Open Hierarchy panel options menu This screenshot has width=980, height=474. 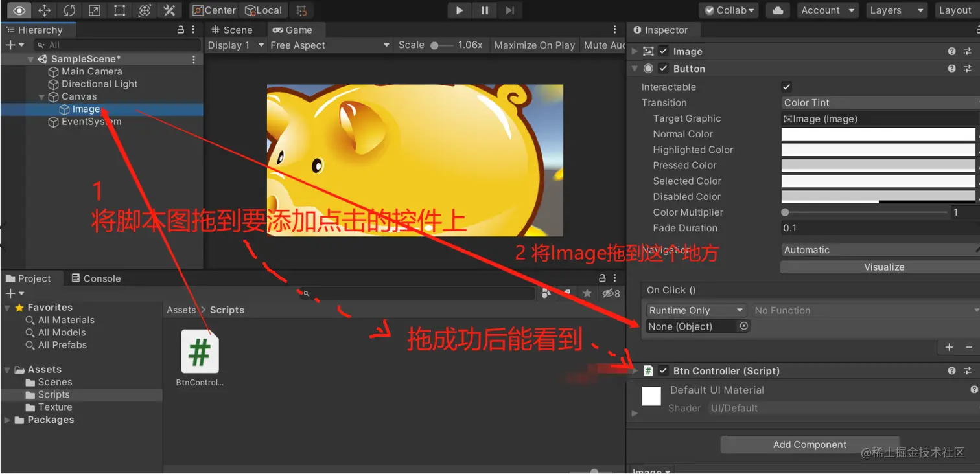(194, 30)
